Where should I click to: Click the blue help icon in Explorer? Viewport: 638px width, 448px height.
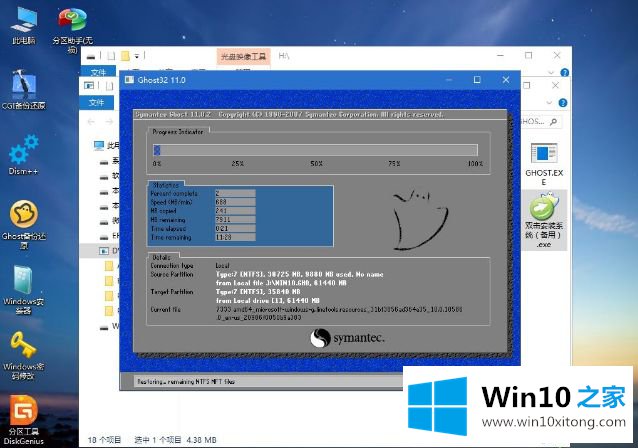click(x=561, y=103)
